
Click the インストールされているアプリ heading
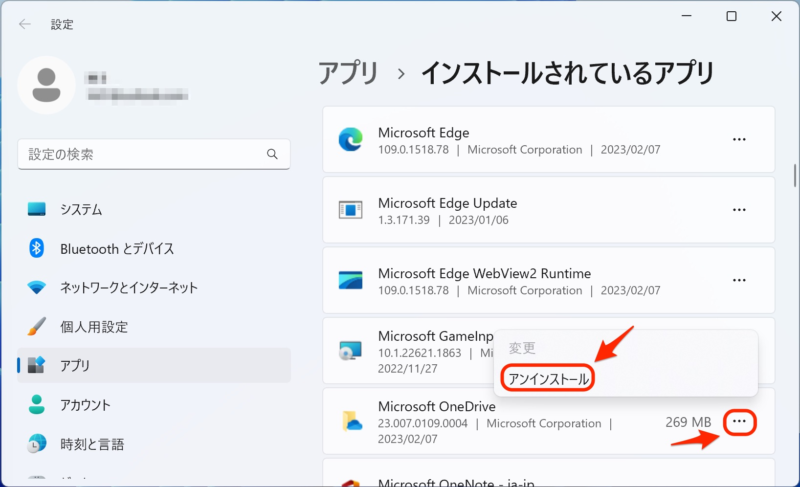point(567,73)
